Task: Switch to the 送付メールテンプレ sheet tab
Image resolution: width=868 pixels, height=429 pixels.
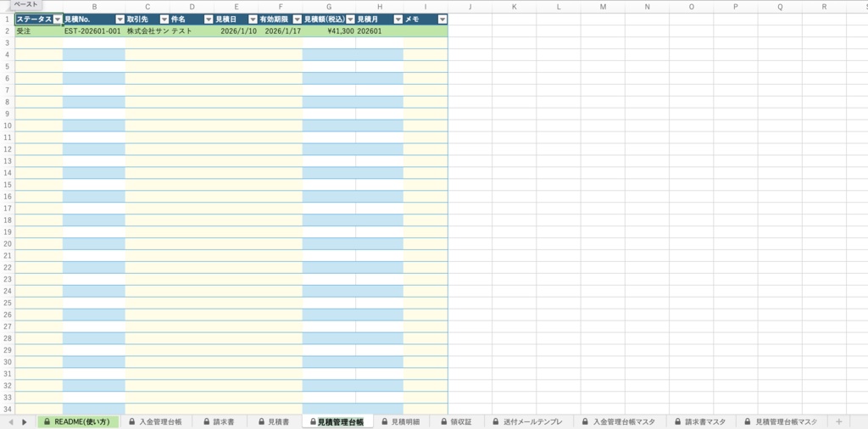Action: [528, 422]
